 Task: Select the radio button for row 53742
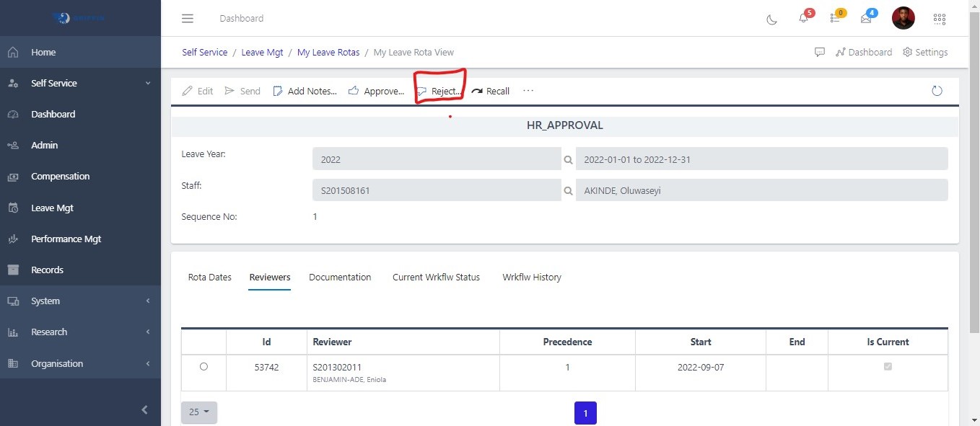204,367
